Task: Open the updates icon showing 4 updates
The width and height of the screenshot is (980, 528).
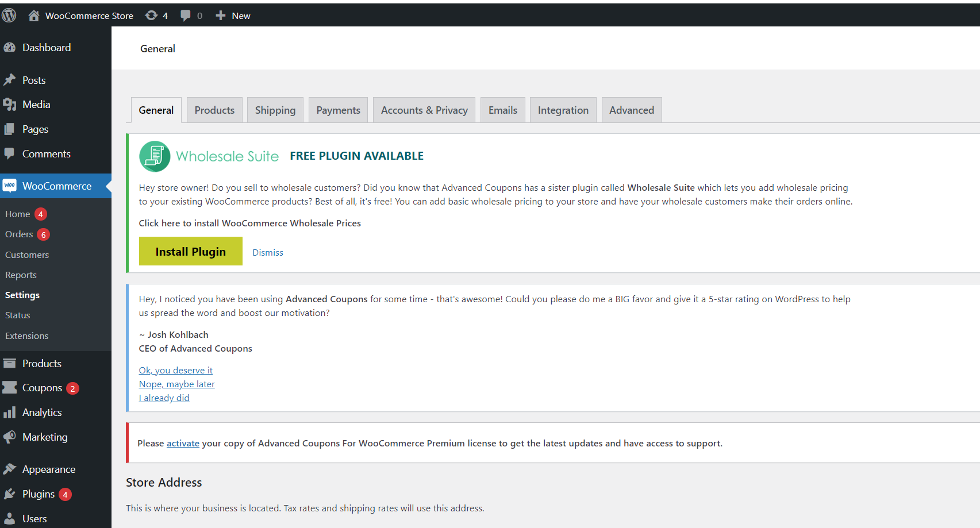Action: 151,15
